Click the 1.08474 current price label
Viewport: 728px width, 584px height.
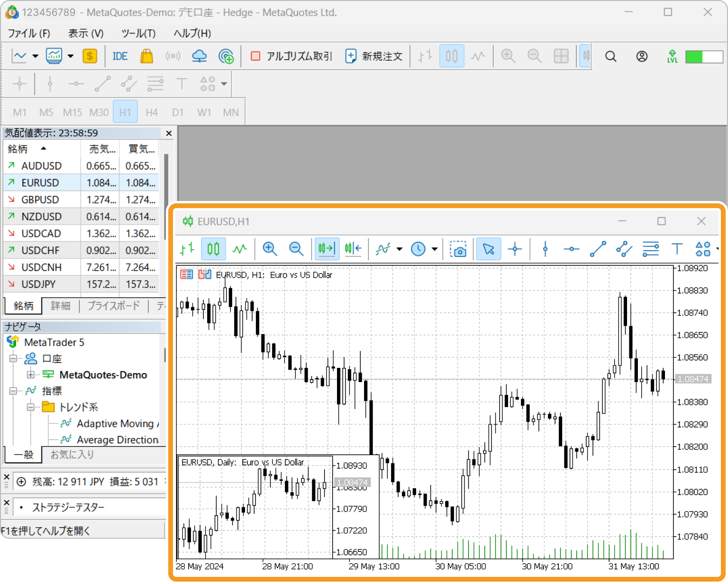pos(693,379)
